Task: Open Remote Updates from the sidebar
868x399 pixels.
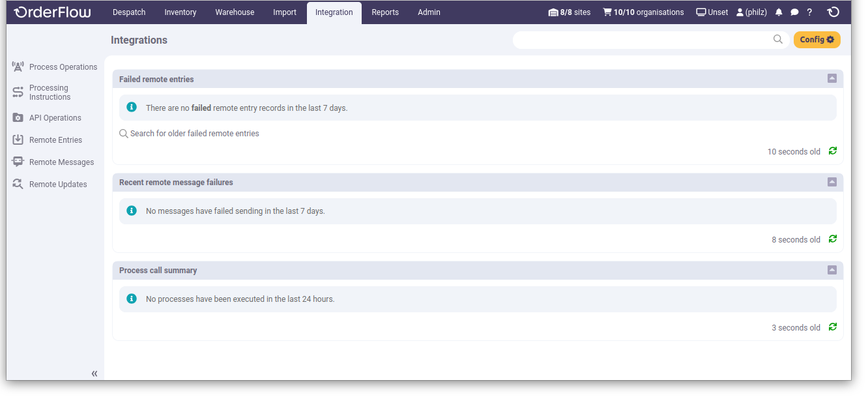Action: click(57, 184)
